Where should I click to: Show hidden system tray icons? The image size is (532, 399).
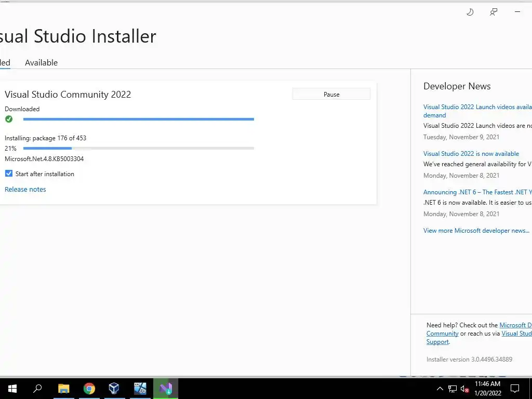(x=440, y=389)
